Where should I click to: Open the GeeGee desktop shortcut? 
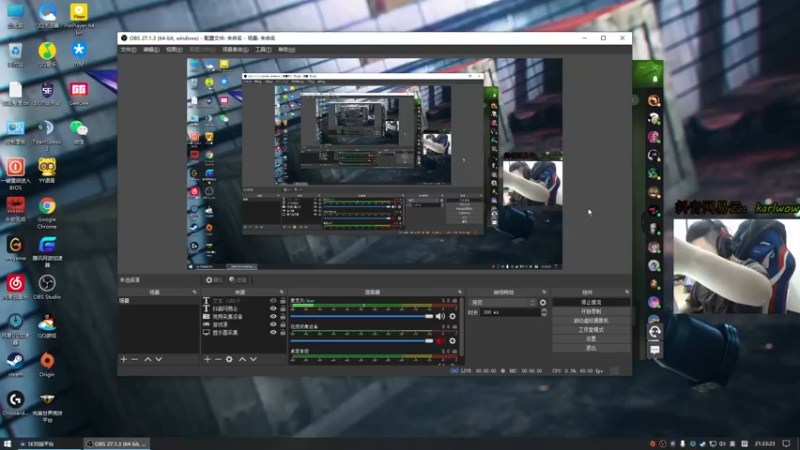click(79, 93)
